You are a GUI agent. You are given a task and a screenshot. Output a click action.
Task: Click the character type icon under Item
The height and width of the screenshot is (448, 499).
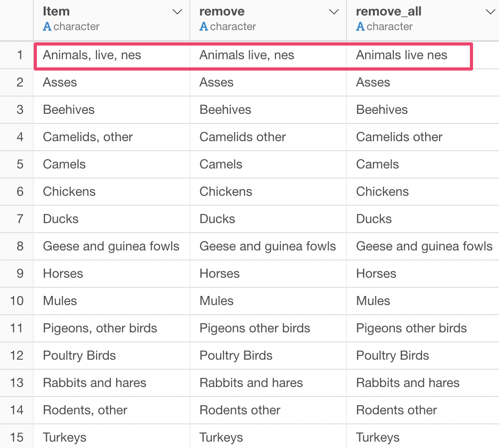47,26
